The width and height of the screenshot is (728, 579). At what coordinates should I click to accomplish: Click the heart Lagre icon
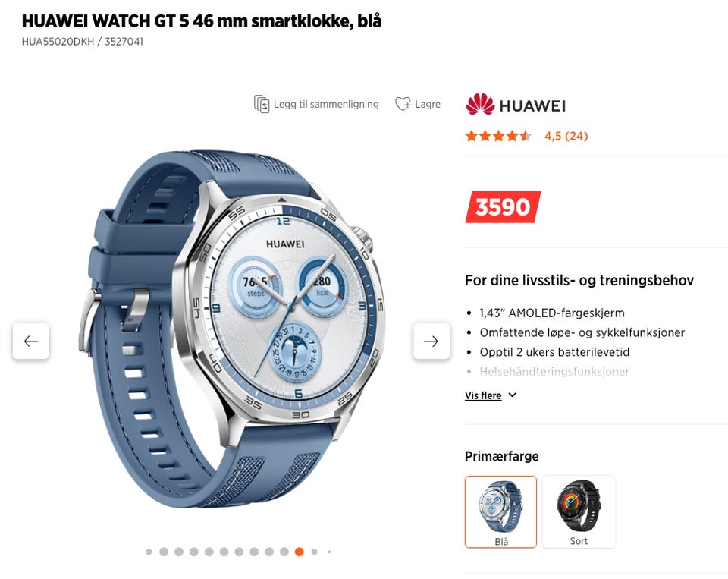[403, 104]
